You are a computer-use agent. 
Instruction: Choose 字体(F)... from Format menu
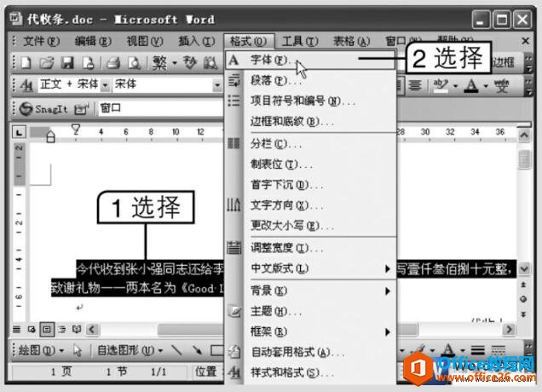(x=310, y=61)
